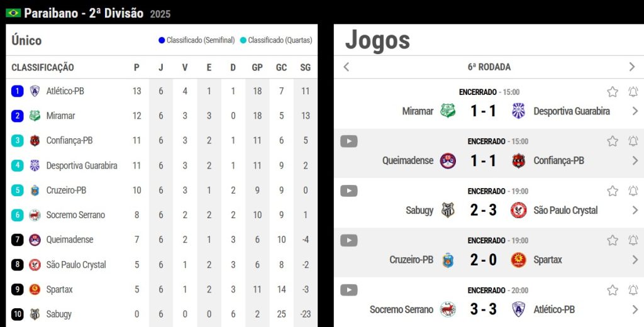
Task: Open Confiança-PB team page from the standings
Action: pyautogui.click(x=69, y=141)
